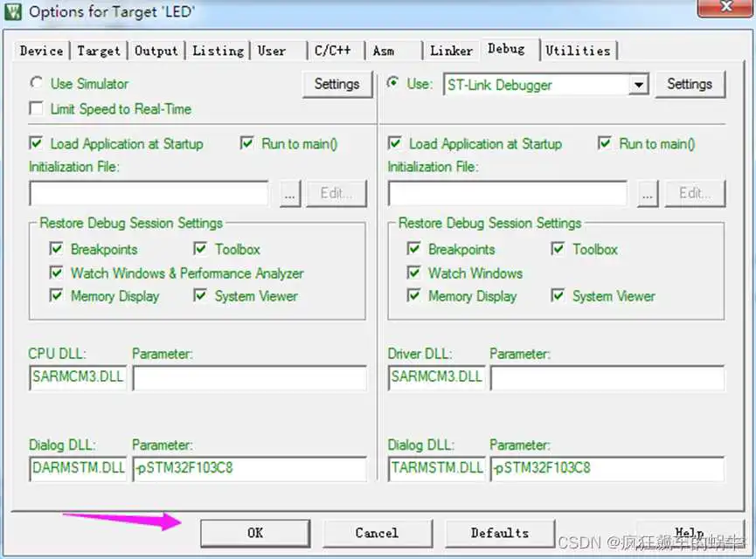Click the browse "..." icon next to simulator Initialization File

(290, 193)
